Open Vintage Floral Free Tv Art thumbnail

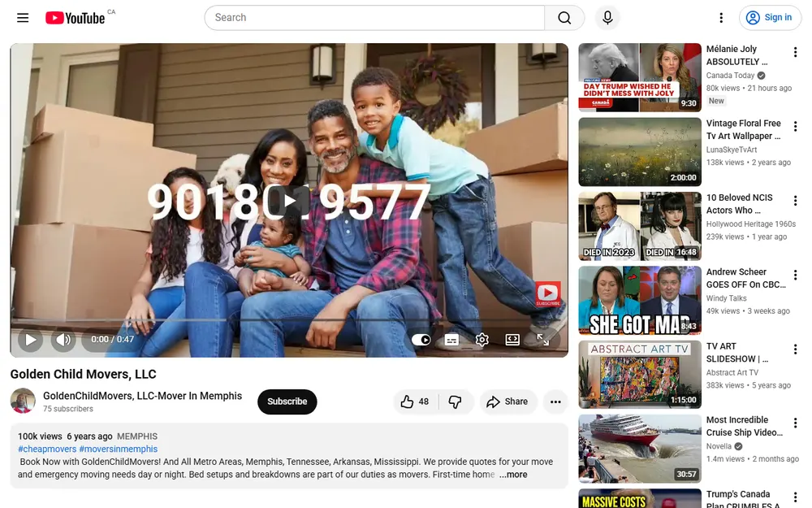pyautogui.click(x=640, y=152)
